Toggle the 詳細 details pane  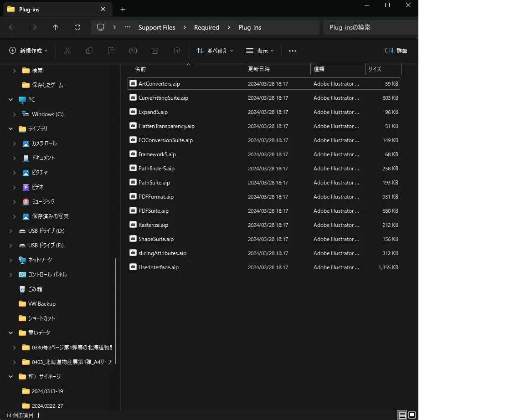pyautogui.click(x=396, y=51)
